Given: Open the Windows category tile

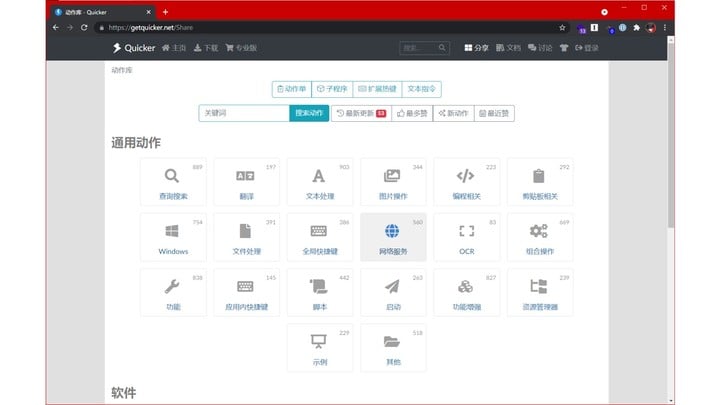Looking at the screenshot, I should tap(172, 237).
